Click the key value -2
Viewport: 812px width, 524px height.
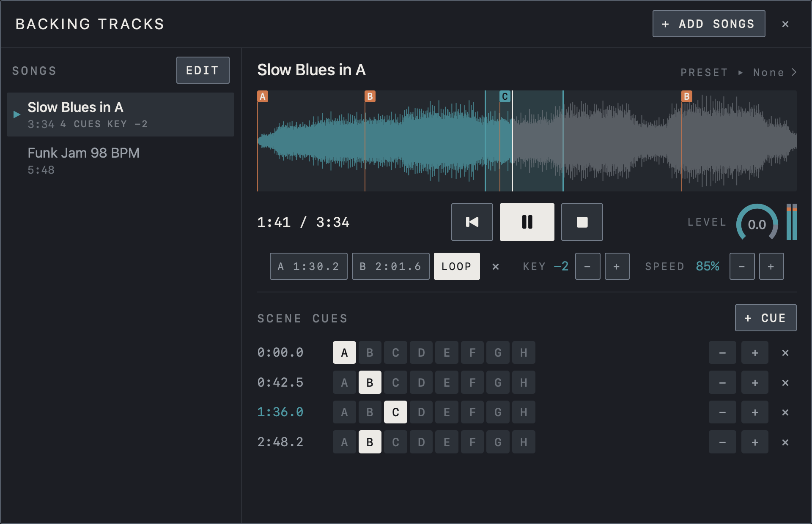click(x=561, y=266)
